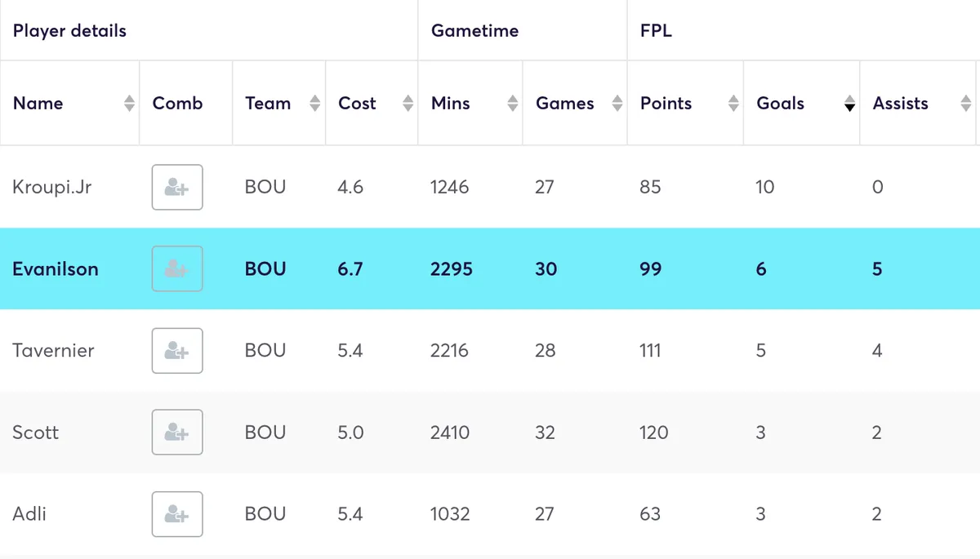This screenshot has height=559, width=980.
Task: Expand sorting options on the Games column
Action: click(x=616, y=103)
